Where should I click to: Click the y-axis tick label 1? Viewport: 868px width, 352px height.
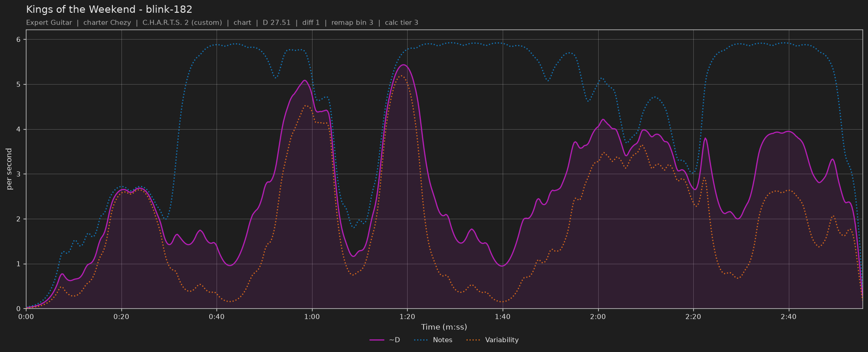coord(19,264)
